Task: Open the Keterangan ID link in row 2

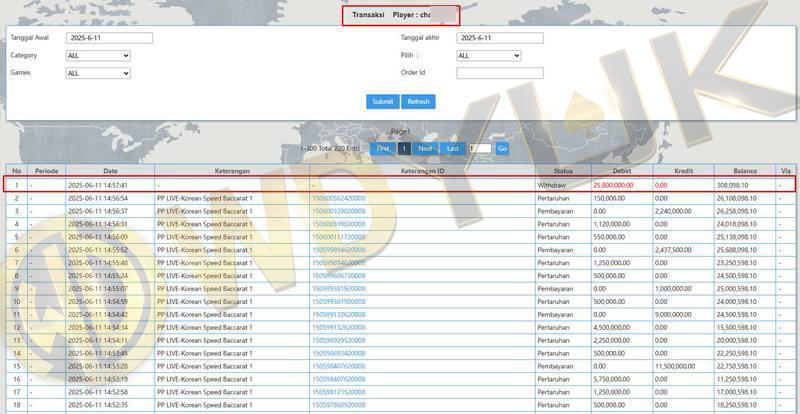Action: [339, 198]
